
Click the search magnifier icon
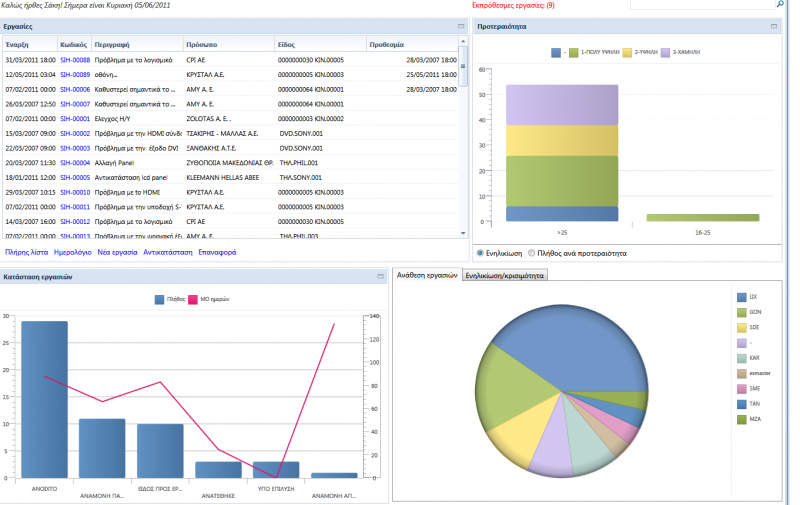780,4
